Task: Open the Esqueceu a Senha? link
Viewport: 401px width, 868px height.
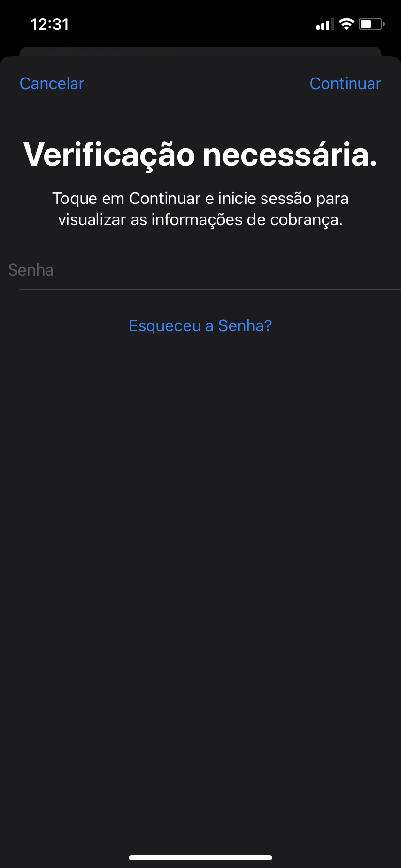Action: click(200, 326)
